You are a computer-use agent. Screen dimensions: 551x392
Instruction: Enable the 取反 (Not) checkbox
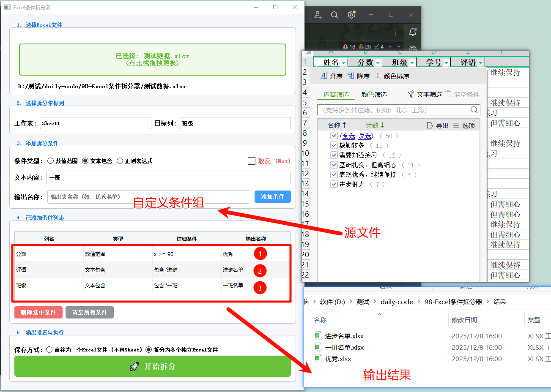[x=252, y=161]
